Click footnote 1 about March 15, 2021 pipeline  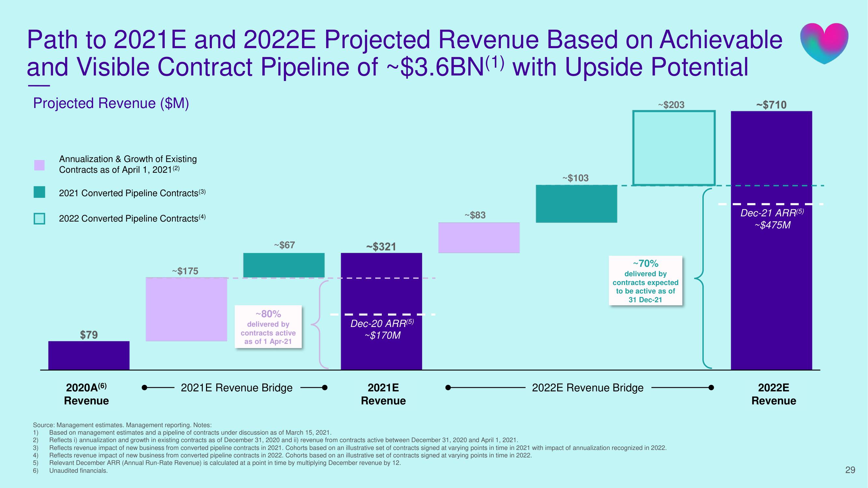(182, 432)
